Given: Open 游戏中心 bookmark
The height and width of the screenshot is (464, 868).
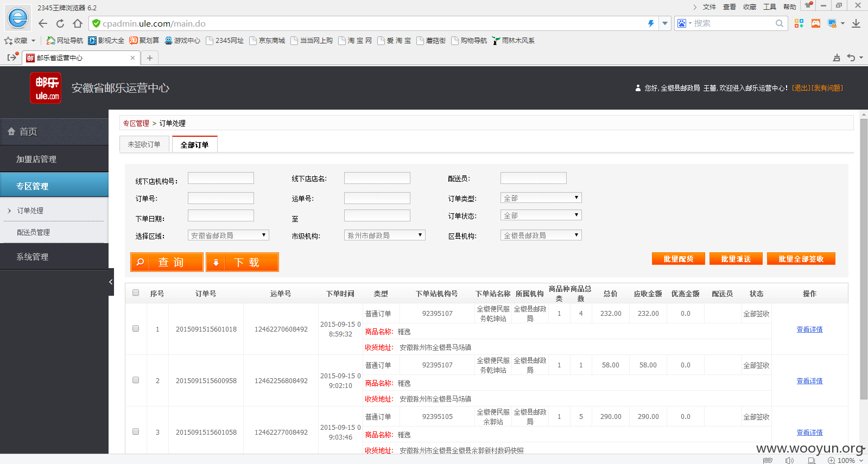Looking at the screenshot, I should (182, 41).
